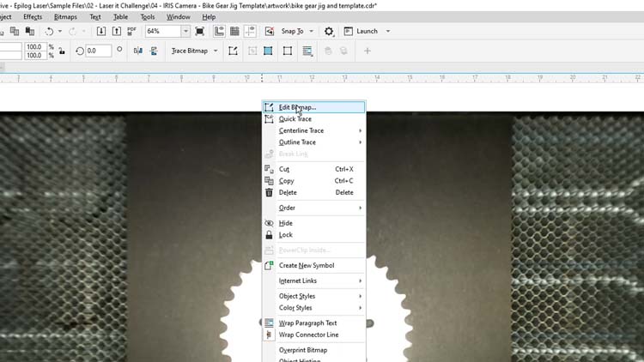The image size is (644, 362).
Task: Choose Cut from context menu
Action: (313, 169)
